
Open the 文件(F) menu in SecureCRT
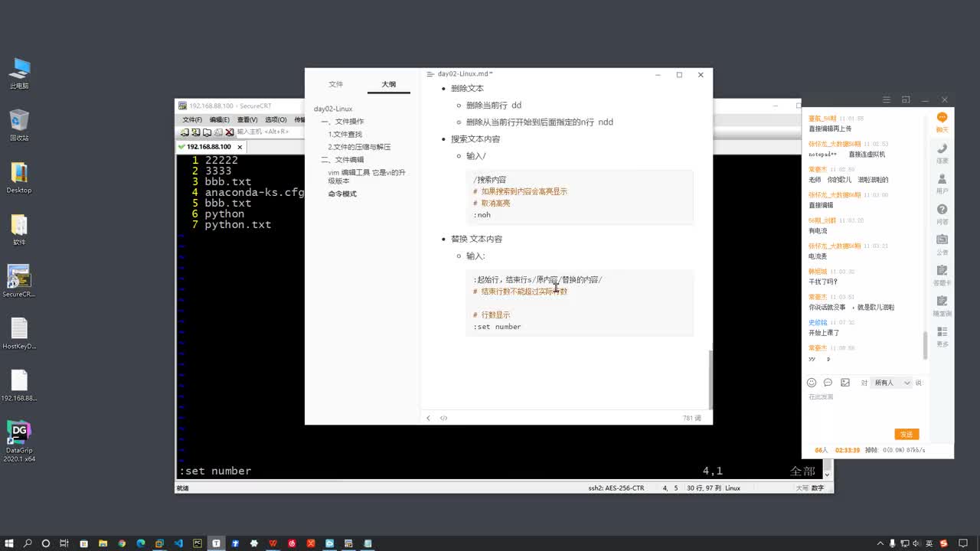192,120
